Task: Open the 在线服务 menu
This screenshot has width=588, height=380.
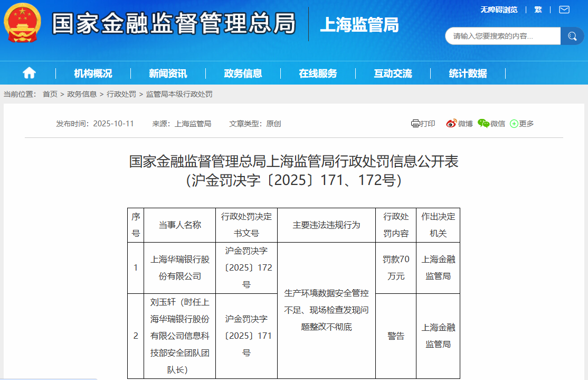Action: pyautogui.click(x=318, y=73)
